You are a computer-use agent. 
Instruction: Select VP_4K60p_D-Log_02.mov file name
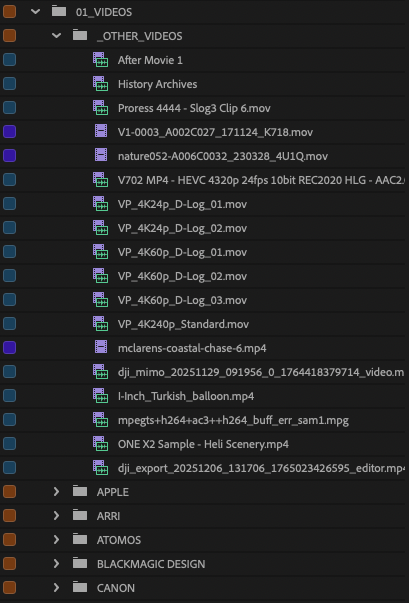(x=182, y=276)
